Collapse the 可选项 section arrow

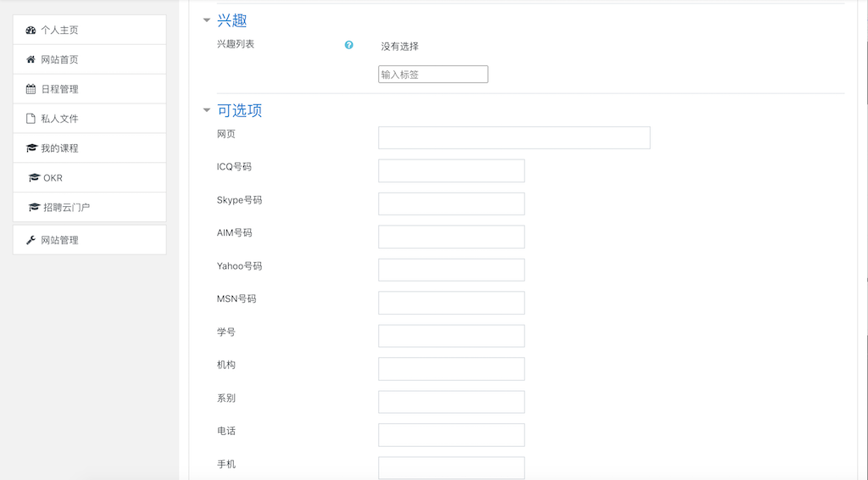tap(207, 110)
